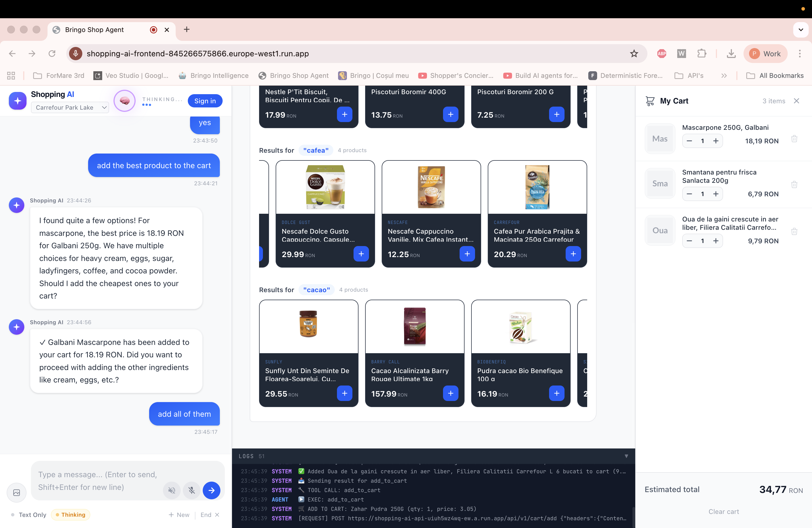Expand hidden bookmarks with double chevron
Viewport: 812px width, 528px height.
(x=724, y=76)
